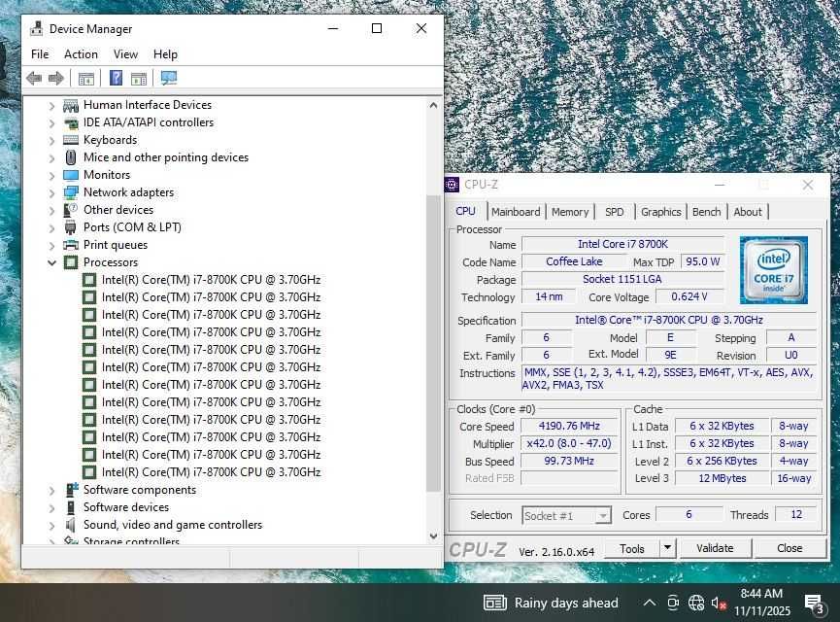This screenshot has width=840, height=622.
Task: Click the Back arrow in Device Manager toolbar
Action: pos(34,79)
